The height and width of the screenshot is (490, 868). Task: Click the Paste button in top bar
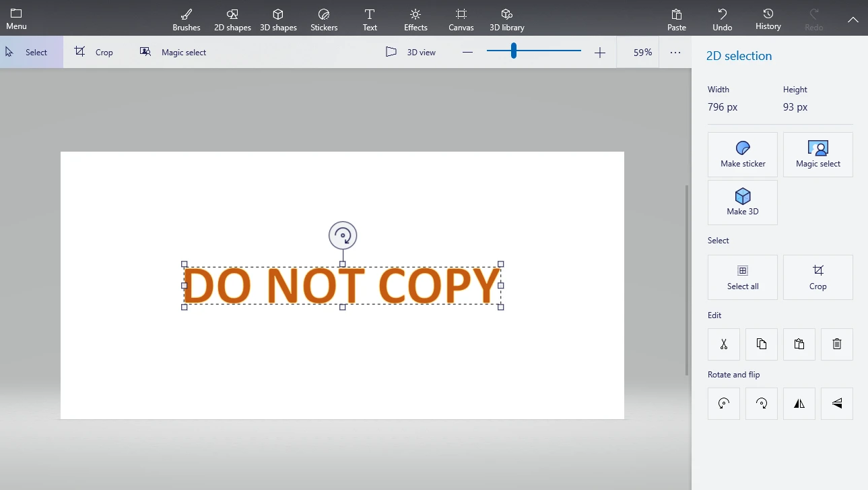[x=677, y=19]
